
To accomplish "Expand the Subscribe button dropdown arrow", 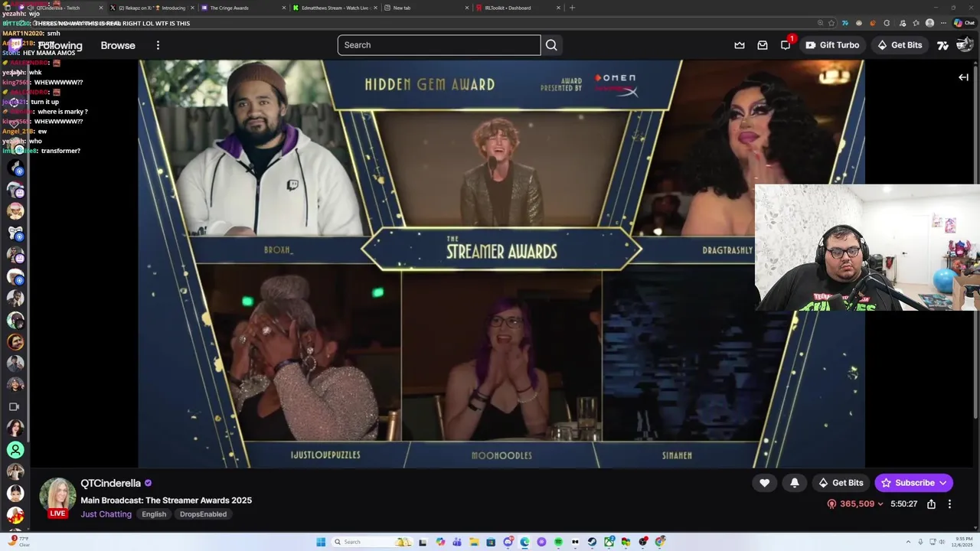I will point(942,483).
